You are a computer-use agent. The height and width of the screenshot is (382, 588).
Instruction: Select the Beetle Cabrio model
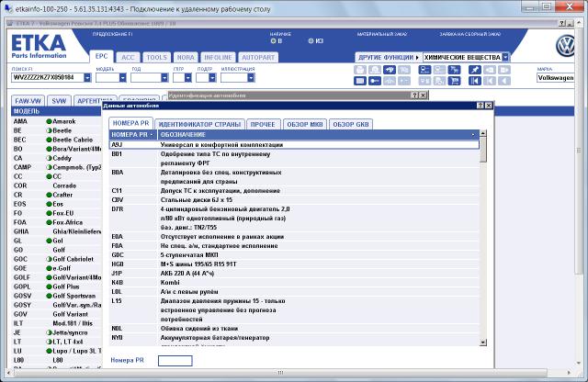coord(56,140)
